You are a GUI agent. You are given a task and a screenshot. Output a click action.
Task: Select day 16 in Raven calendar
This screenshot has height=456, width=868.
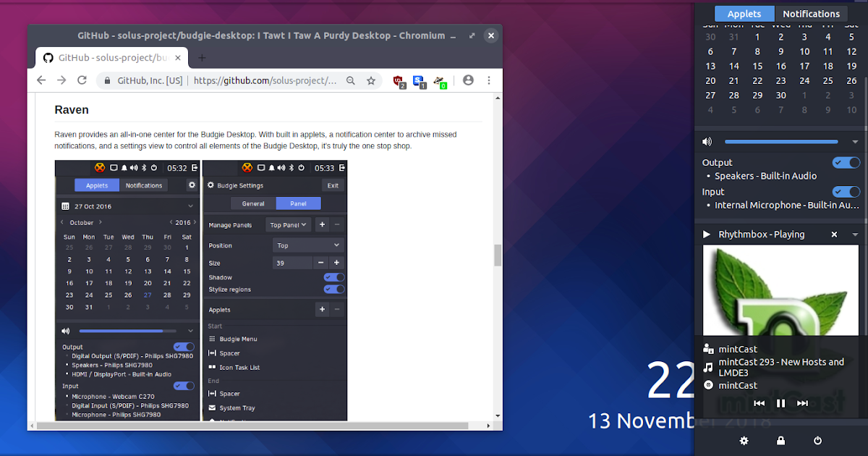[780, 66]
